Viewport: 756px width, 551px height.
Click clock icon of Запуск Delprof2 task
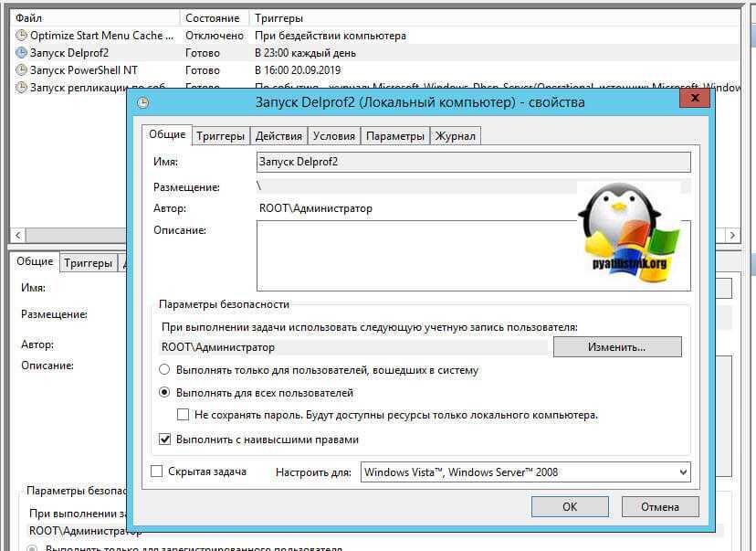(21, 53)
